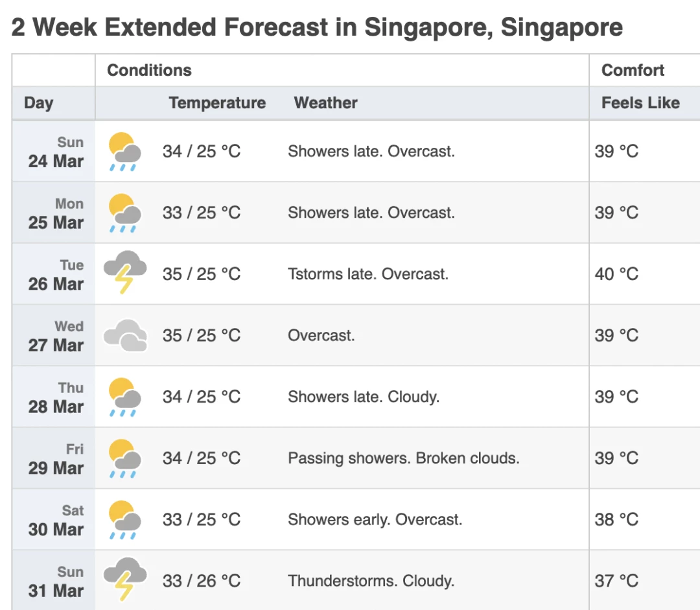Click the thunderstorm icon for Sun 31 Mar

(x=125, y=579)
